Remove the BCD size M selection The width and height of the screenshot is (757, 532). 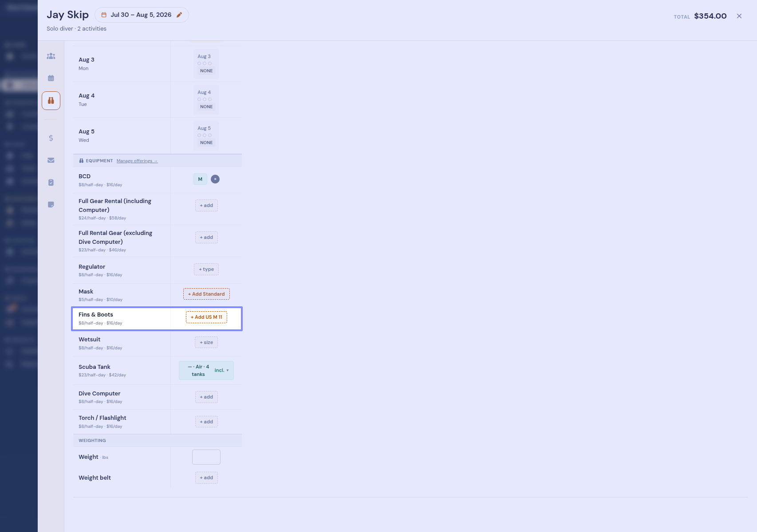pyautogui.click(x=215, y=179)
